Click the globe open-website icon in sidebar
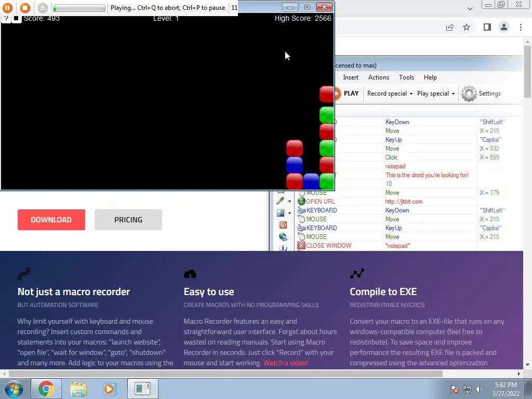Image resolution: width=532 pixels, height=399 pixels. pos(283,236)
